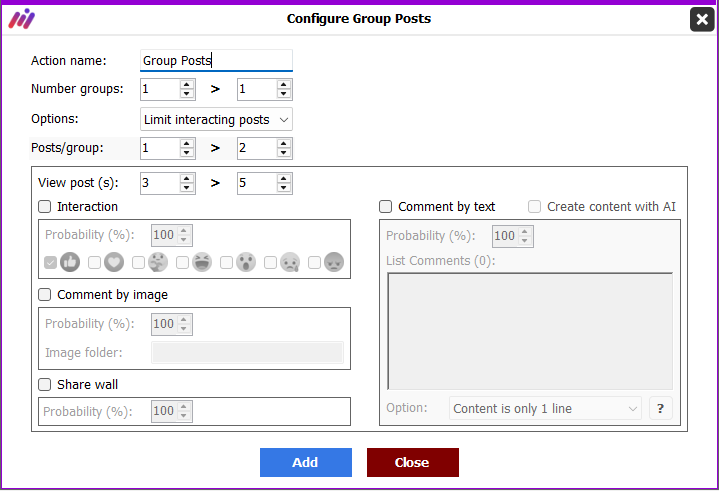This screenshot has height=491, width=719.
Task: Click the dark red Close button
Action: pos(413,463)
